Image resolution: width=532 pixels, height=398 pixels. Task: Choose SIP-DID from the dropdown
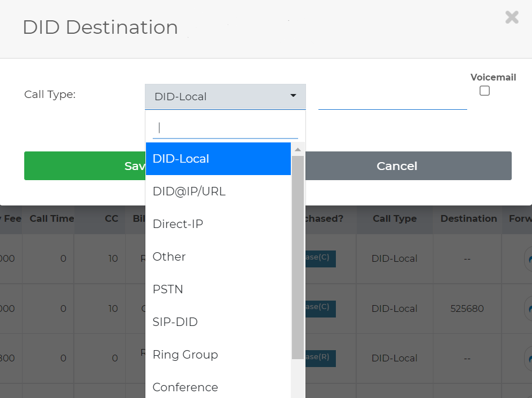[218, 322]
